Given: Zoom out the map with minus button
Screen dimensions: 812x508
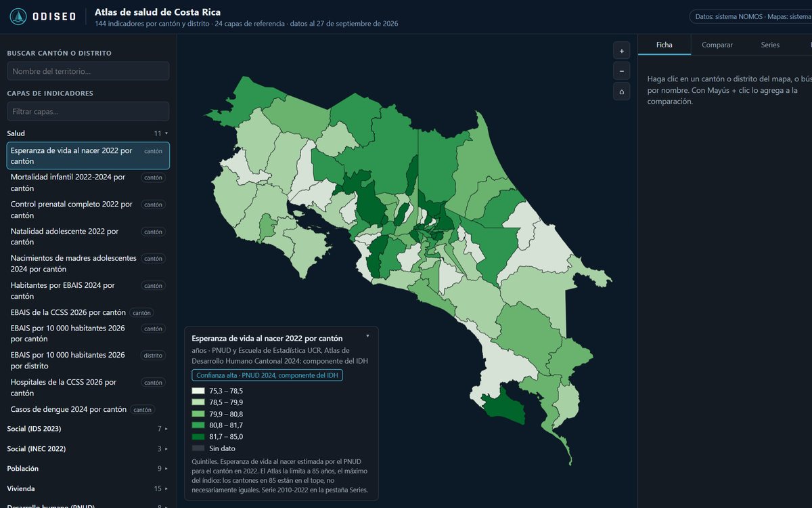Looking at the screenshot, I should pos(622,71).
